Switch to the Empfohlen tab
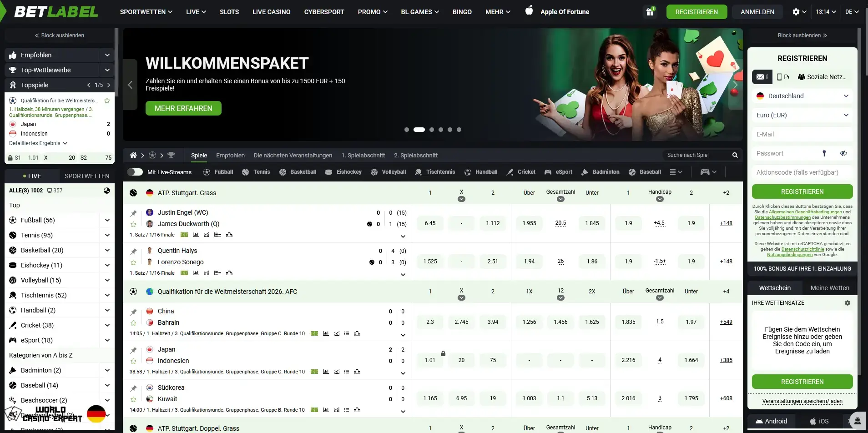The image size is (868, 433). [230, 155]
